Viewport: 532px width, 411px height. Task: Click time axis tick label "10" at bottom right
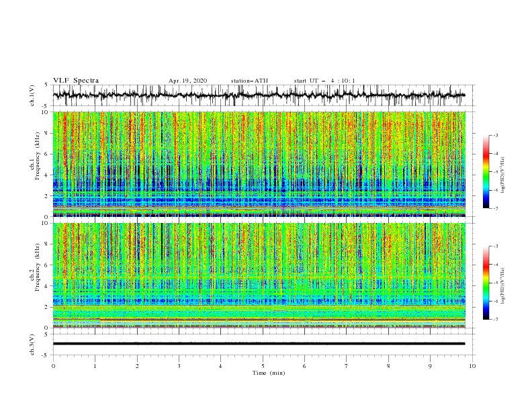pyautogui.click(x=472, y=366)
